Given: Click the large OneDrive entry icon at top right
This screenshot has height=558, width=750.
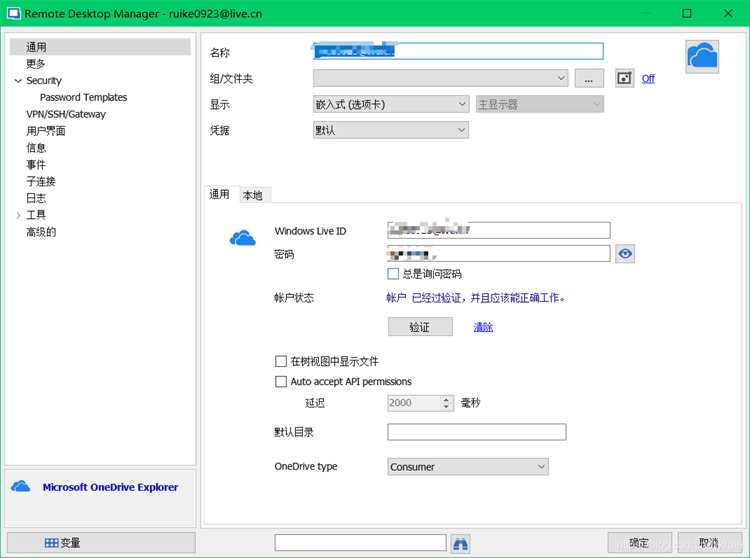Looking at the screenshot, I should tap(702, 56).
